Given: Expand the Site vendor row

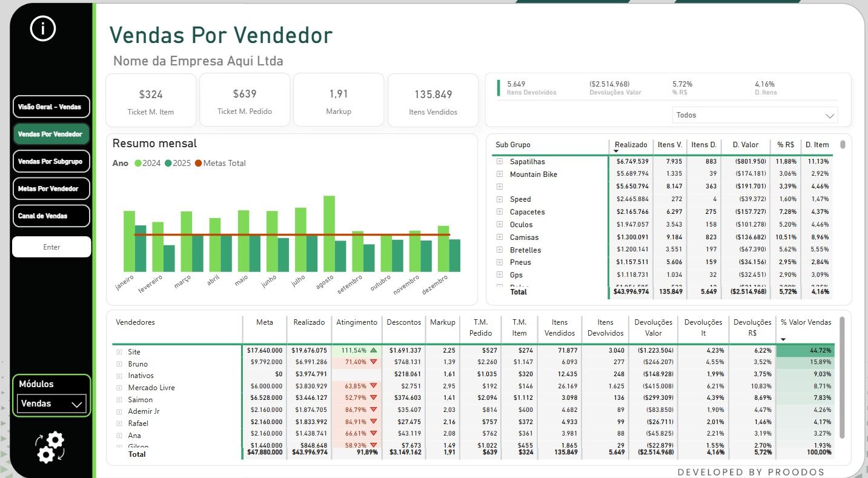Looking at the screenshot, I should tap(119, 352).
